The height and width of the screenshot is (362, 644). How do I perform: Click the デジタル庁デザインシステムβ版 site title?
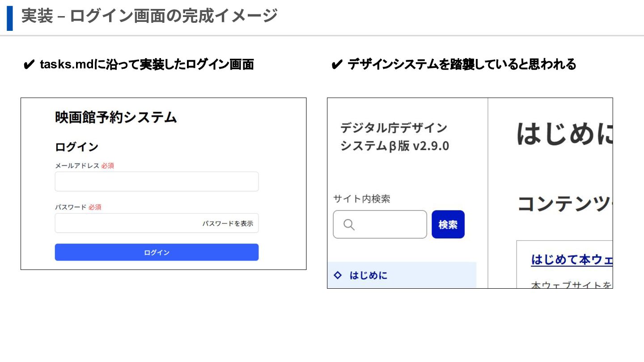[394, 137]
